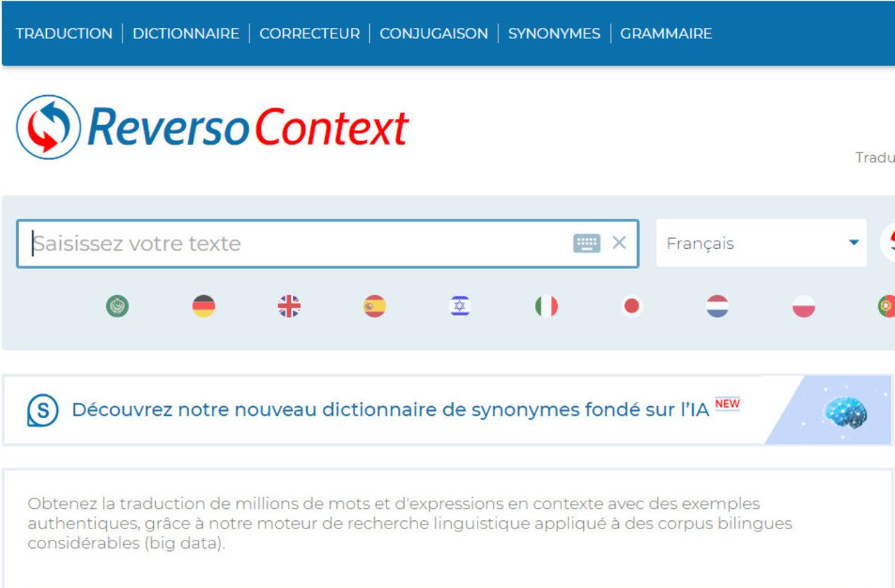Open 'Découvrez notre nouveau dictionnaire de synonymes' link
Screen dimensions: 895x588
click(391, 410)
